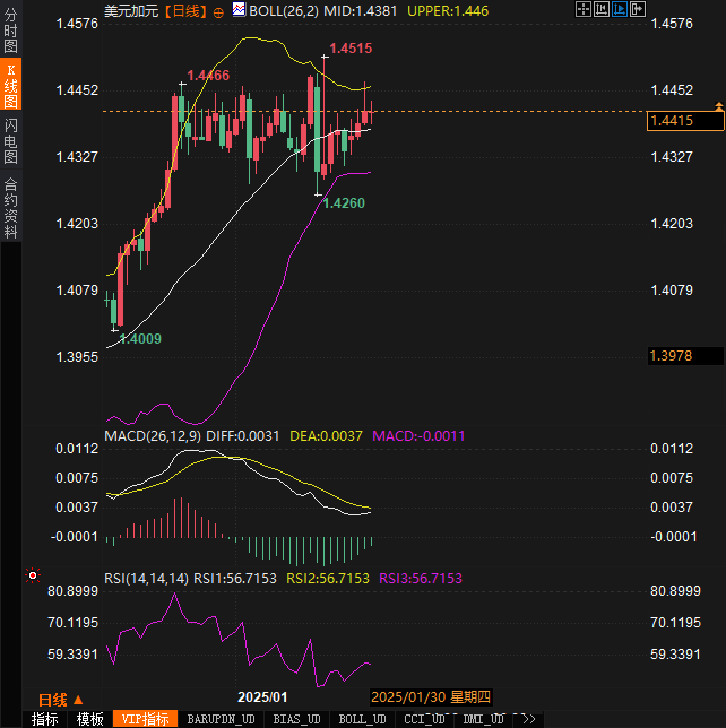Screen dimensions: 726x728
Task: Click the BOLL_UD indicator button
Action: (362, 719)
